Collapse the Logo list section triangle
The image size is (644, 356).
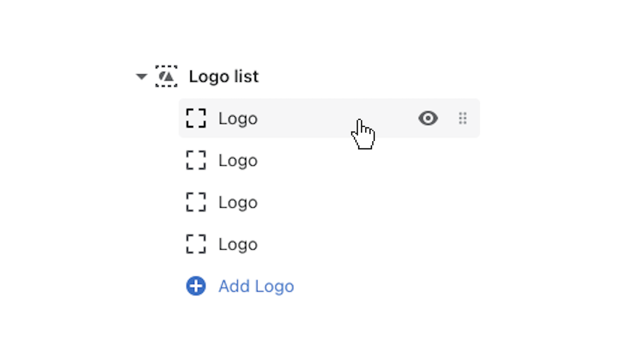point(141,76)
